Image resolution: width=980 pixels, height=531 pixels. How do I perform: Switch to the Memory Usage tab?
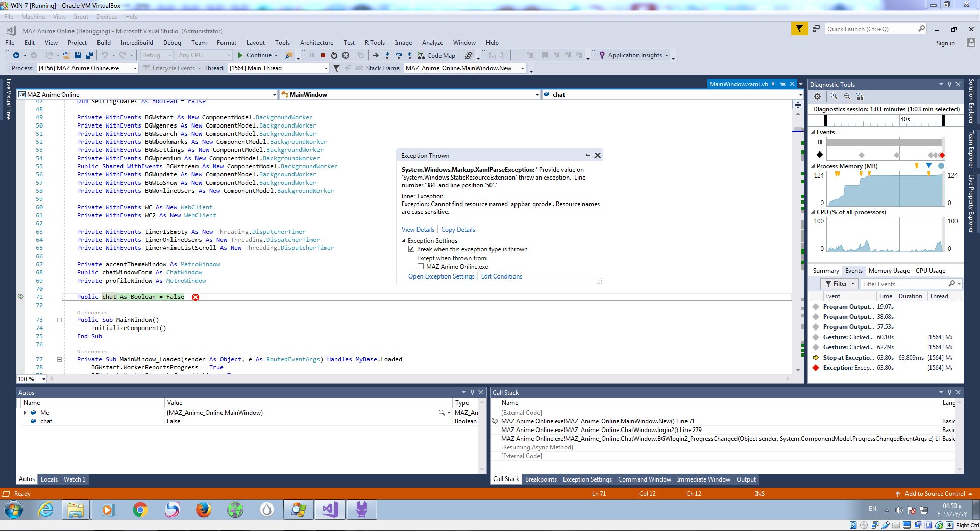pos(889,271)
